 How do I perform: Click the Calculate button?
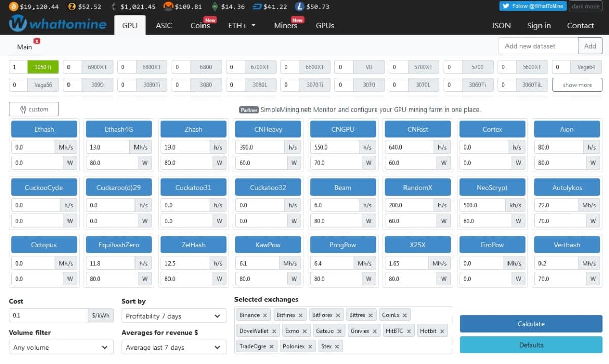531,324
